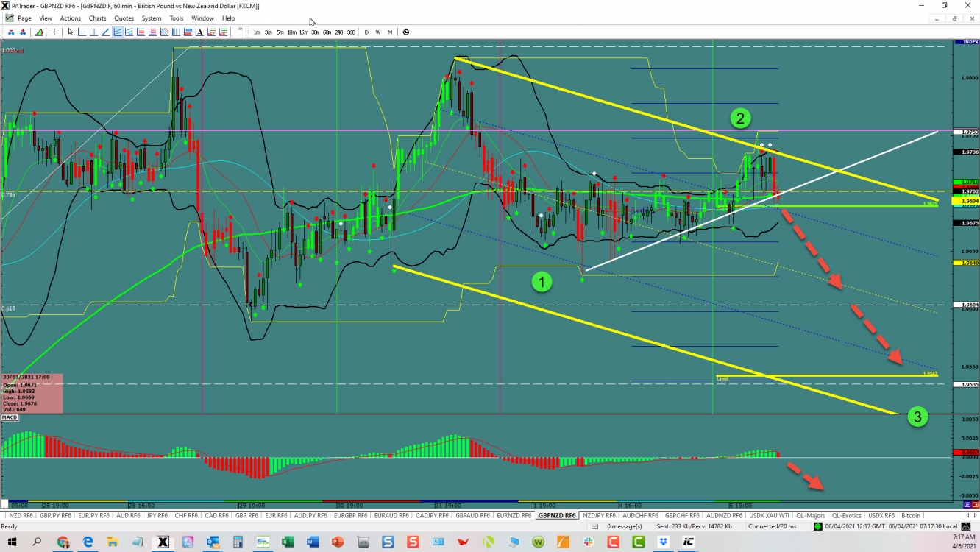Click the second red-blue arrows toolbar icon

point(23,32)
